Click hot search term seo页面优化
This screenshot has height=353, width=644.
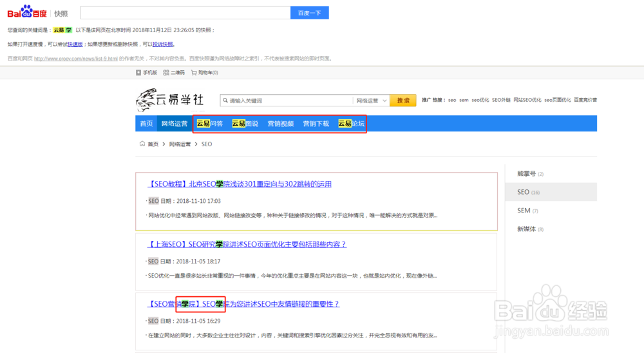557,100
